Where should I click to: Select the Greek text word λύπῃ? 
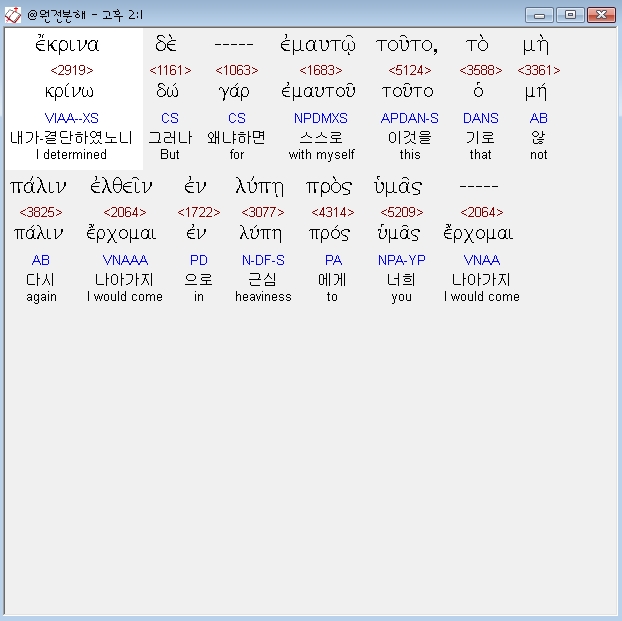[x=260, y=186]
